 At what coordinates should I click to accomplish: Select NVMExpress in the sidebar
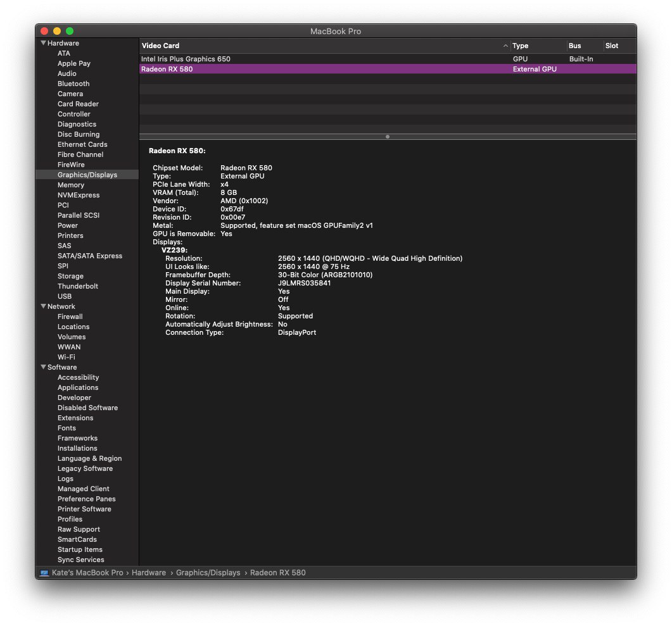[79, 195]
